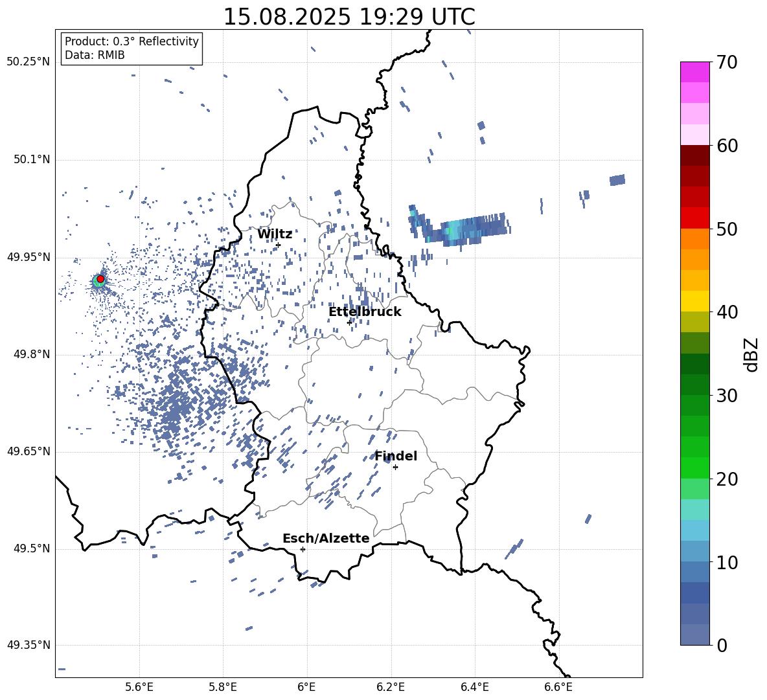Click the 50.25°N latitude label
The image size is (767, 700).
(29, 62)
